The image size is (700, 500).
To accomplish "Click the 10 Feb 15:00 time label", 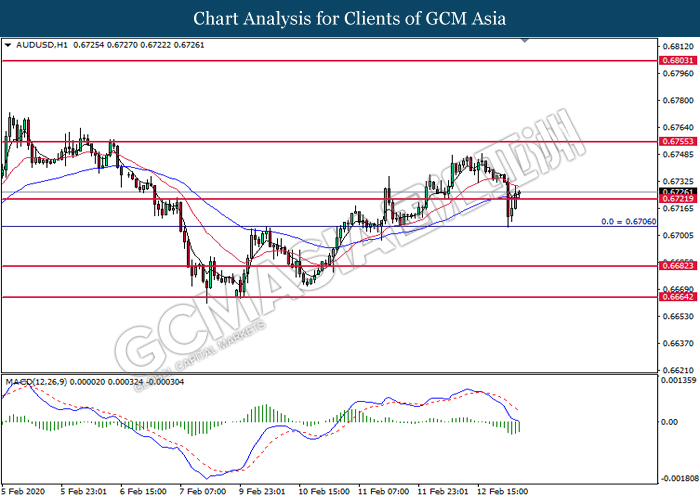I will [324, 492].
